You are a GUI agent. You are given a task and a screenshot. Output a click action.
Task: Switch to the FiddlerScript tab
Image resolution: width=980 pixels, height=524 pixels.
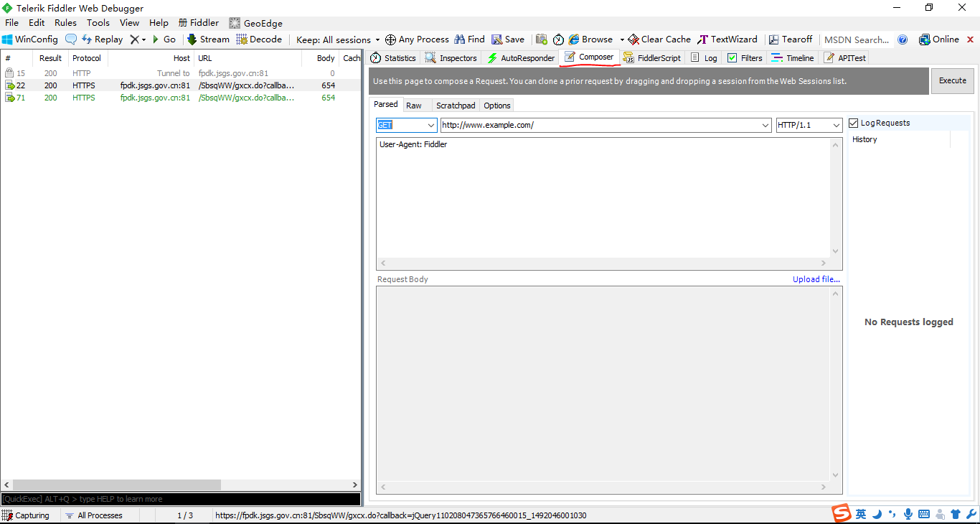[x=652, y=58]
